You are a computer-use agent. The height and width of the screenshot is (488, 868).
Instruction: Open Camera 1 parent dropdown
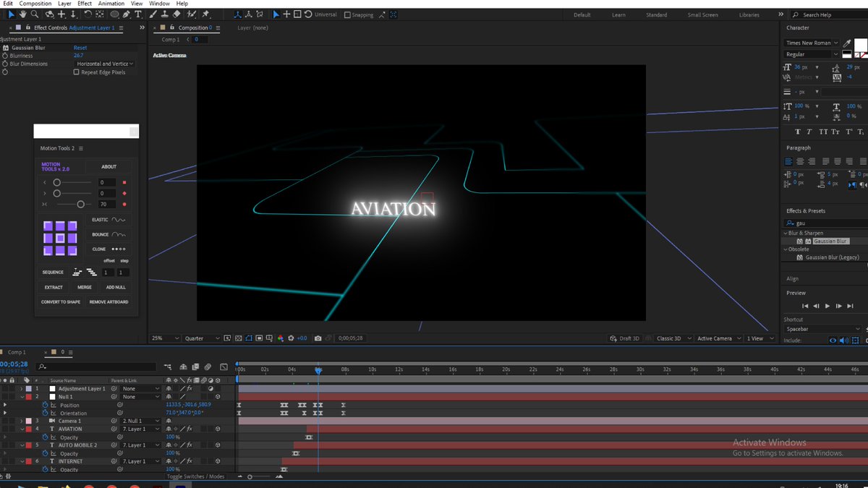(x=140, y=421)
